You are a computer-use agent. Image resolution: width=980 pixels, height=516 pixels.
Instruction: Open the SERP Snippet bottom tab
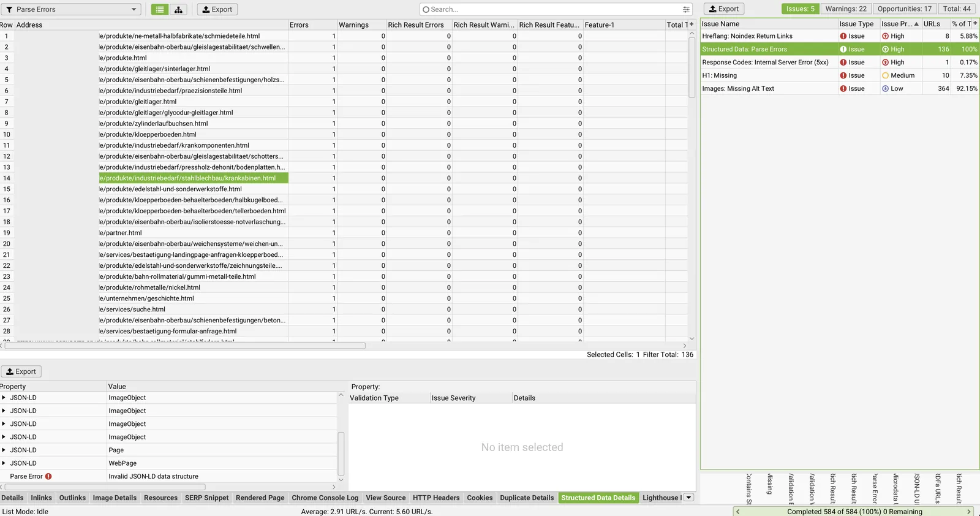(x=206, y=498)
